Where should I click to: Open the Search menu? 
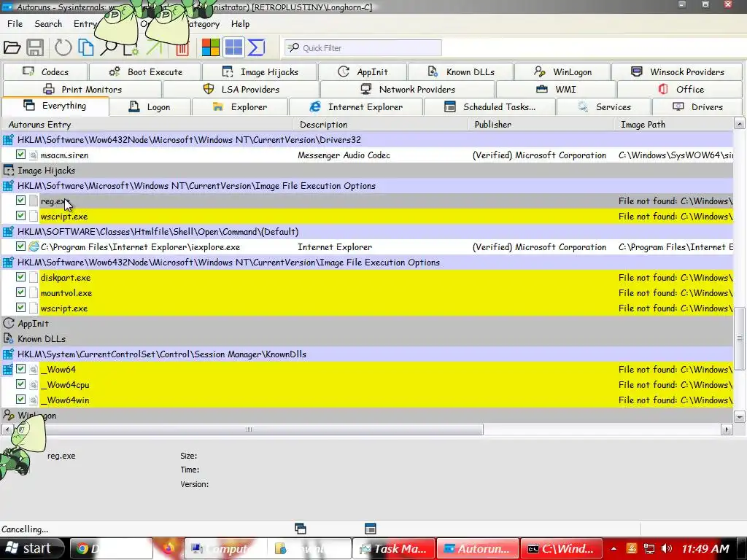pos(48,24)
